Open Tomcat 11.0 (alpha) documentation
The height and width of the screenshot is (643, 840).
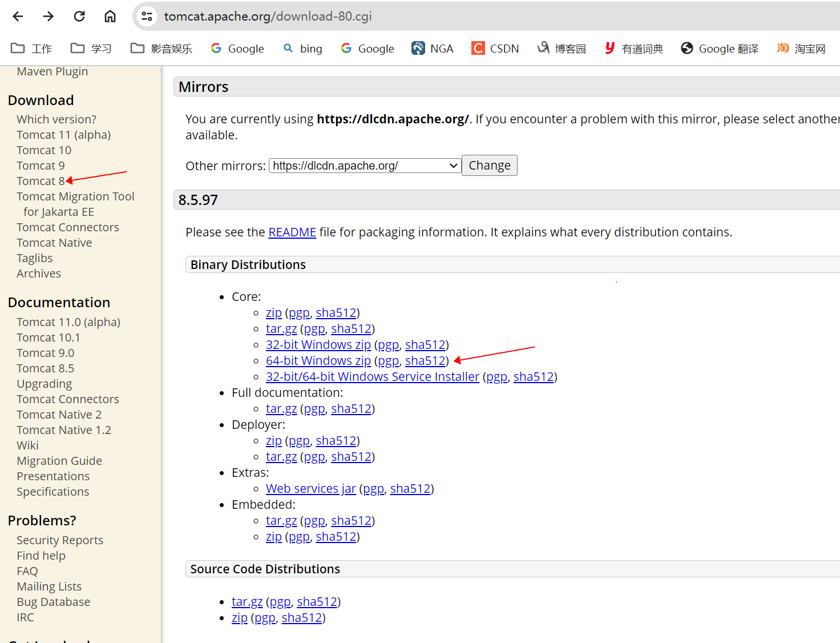(x=68, y=322)
